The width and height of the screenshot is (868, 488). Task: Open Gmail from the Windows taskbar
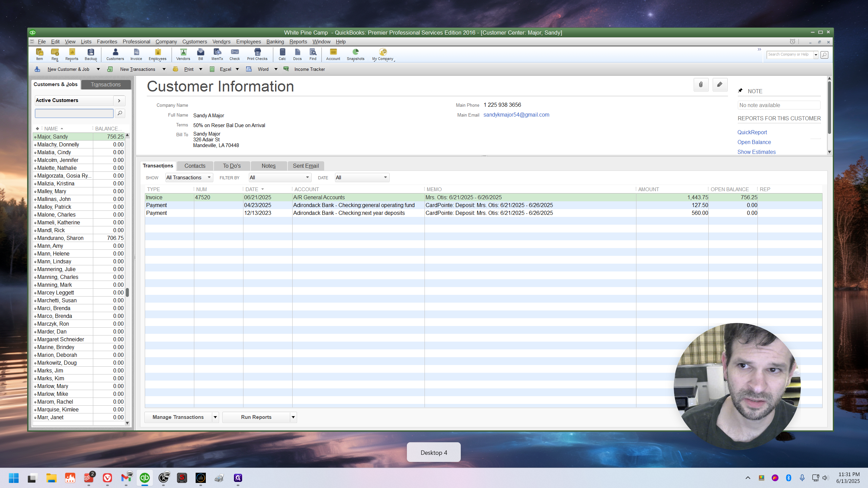click(x=126, y=478)
